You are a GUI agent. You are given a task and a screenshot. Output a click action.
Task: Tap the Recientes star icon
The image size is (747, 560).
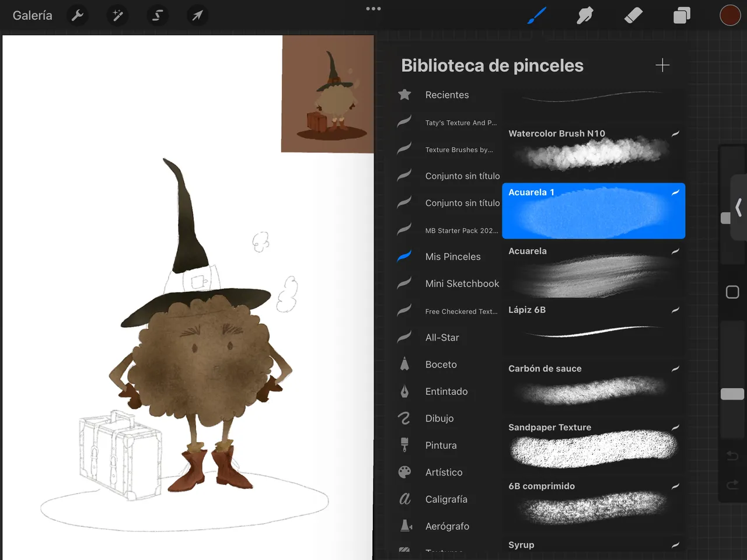tap(404, 94)
